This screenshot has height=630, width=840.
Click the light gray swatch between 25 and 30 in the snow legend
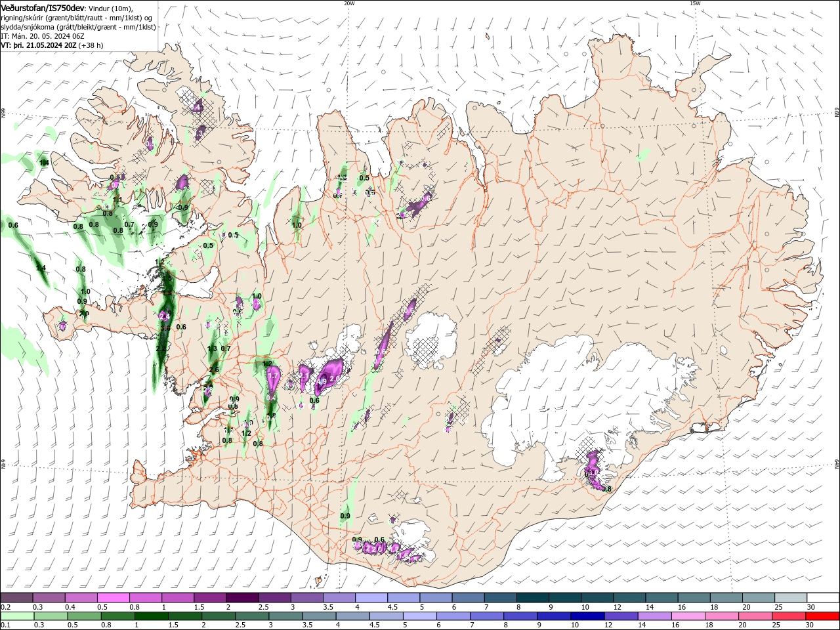(x=791, y=598)
